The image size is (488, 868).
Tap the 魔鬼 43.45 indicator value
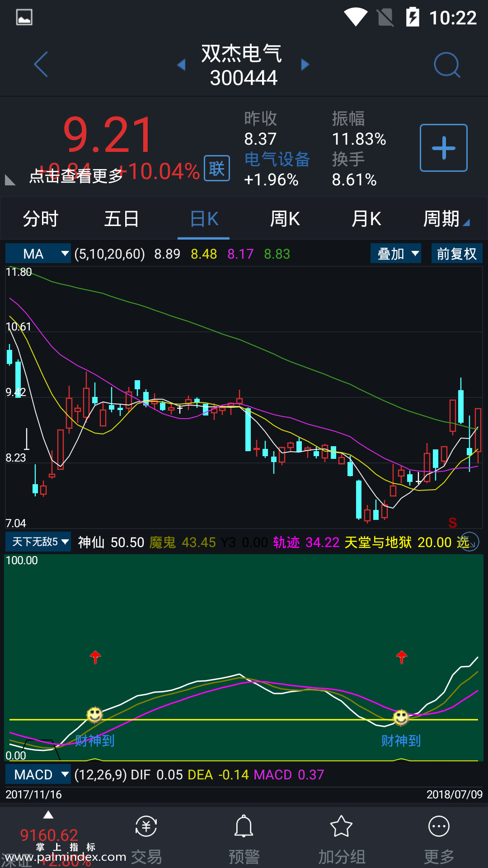(x=183, y=542)
